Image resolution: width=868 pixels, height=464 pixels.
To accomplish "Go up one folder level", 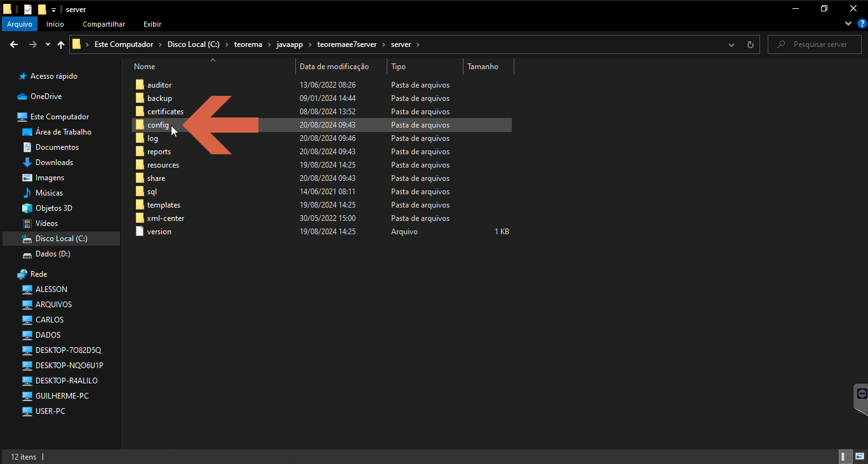I will click(x=61, y=44).
